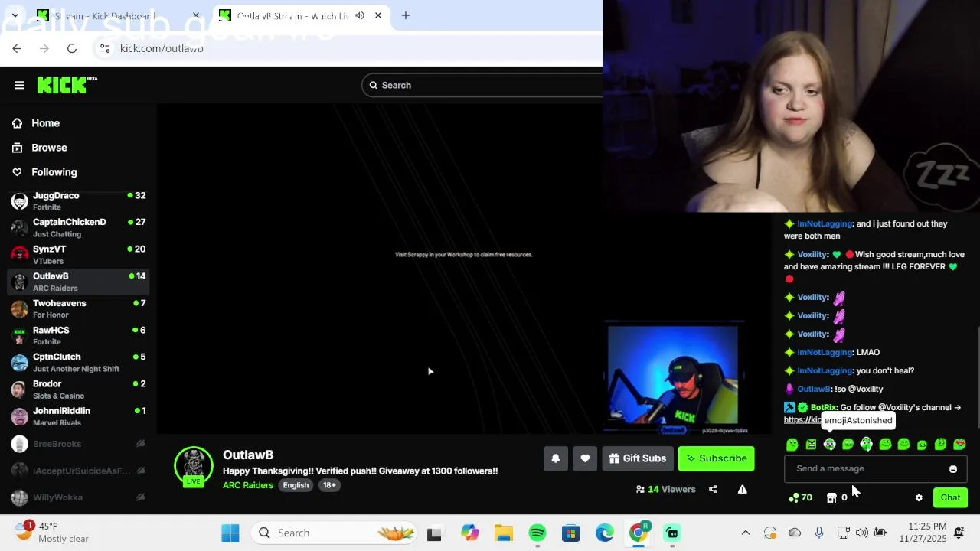This screenshot has width=980, height=551.
Task: Open CaptainChickenD's channel
Action: (x=77, y=228)
